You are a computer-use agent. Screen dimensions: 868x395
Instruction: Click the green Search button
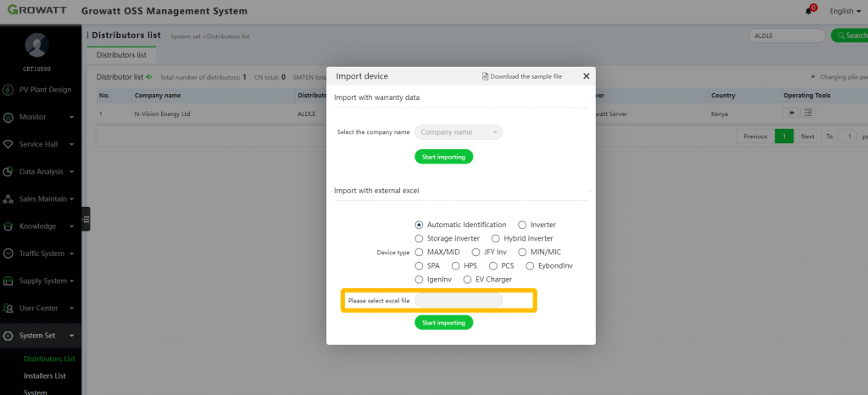pyautogui.click(x=849, y=36)
